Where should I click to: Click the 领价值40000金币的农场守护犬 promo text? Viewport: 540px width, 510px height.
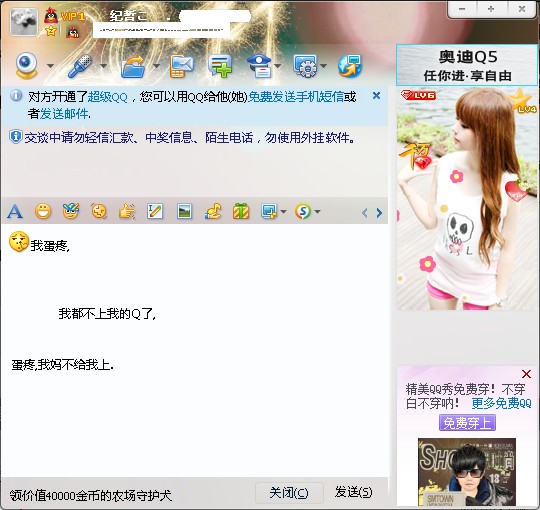click(91, 496)
